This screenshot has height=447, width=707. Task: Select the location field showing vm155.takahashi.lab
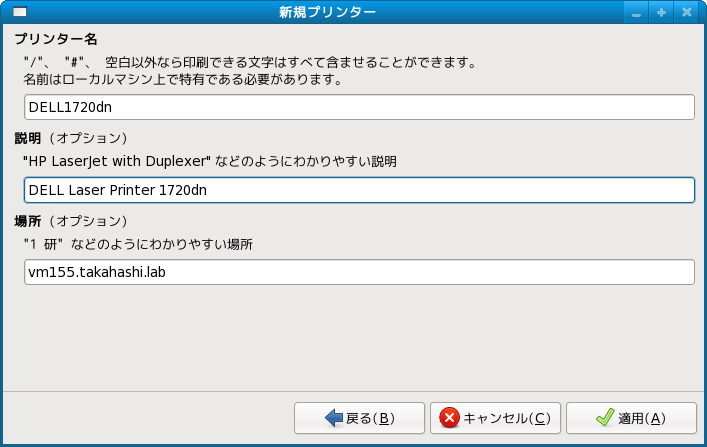pyautogui.click(x=359, y=272)
